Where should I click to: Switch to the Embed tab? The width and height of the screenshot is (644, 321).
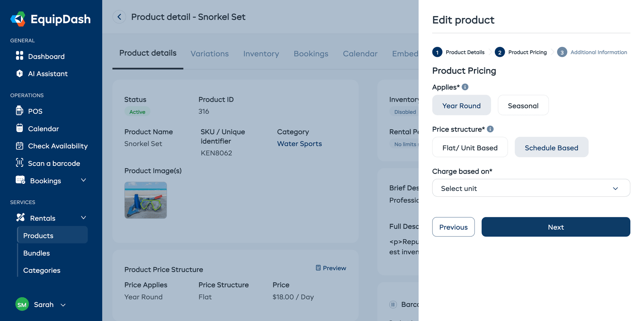pyautogui.click(x=405, y=54)
